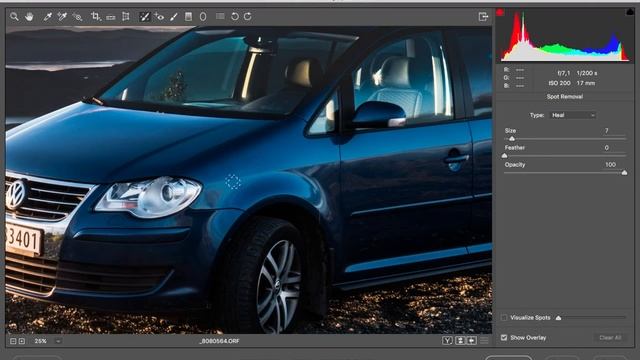Select the White Balance eyedropper tool
Image resolution: width=640 pixels, height=360 pixels.
pyautogui.click(x=48, y=17)
